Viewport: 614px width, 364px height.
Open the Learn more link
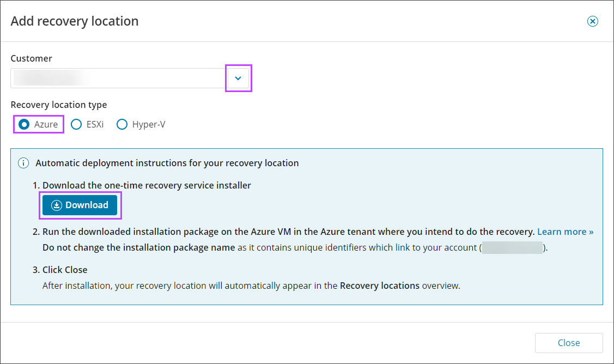click(x=565, y=232)
